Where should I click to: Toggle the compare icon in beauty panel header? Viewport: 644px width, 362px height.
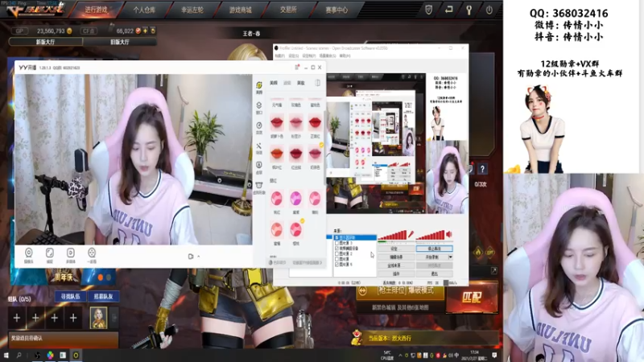pyautogui.click(x=317, y=83)
